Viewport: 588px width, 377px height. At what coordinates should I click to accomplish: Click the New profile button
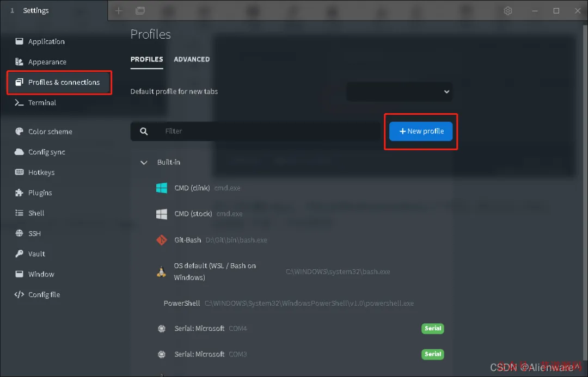click(421, 131)
